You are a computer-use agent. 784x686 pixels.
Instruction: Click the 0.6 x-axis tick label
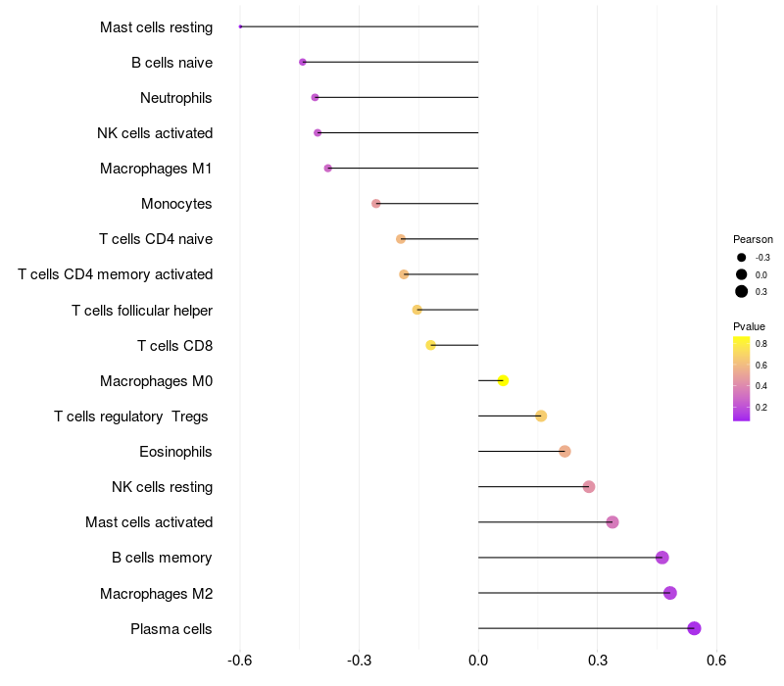pyautogui.click(x=716, y=661)
